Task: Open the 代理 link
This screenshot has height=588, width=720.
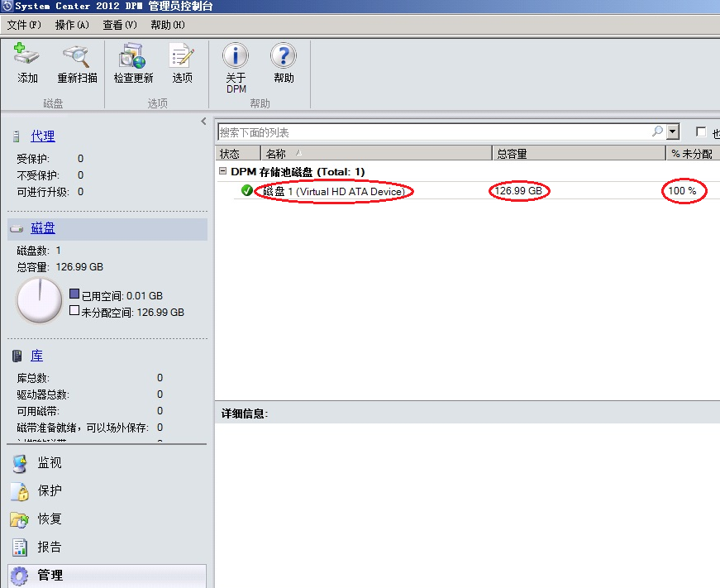Action: coord(43,136)
